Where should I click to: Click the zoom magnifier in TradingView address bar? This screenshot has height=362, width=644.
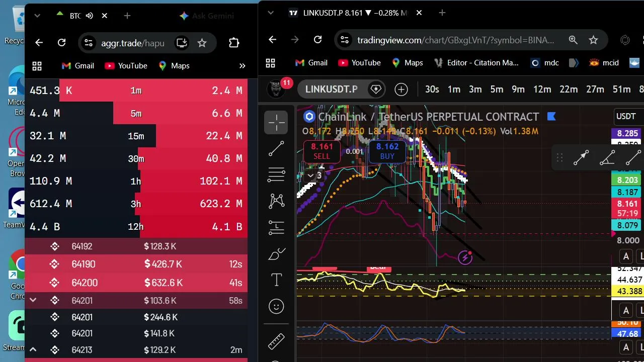pyautogui.click(x=573, y=40)
